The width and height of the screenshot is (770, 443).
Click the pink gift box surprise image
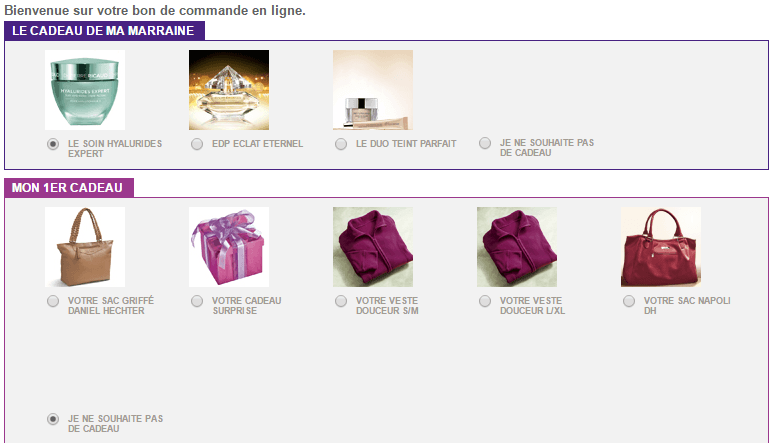(229, 247)
